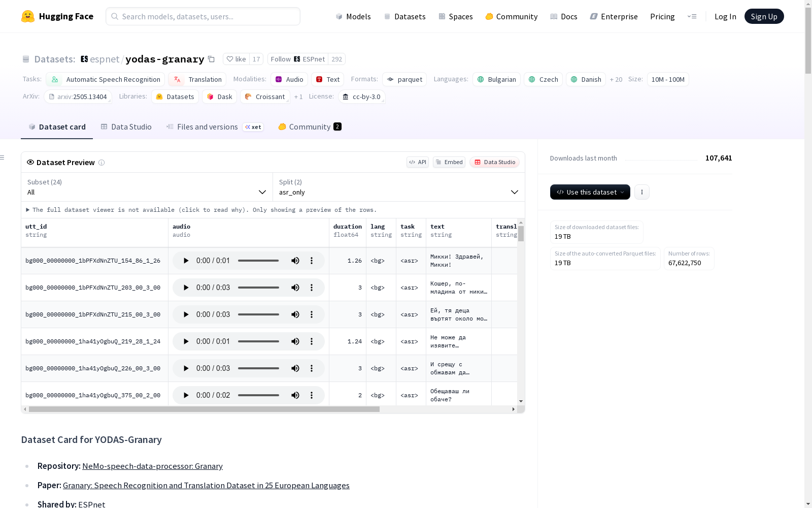Click the table's horizontal scrollbar

click(204, 409)
